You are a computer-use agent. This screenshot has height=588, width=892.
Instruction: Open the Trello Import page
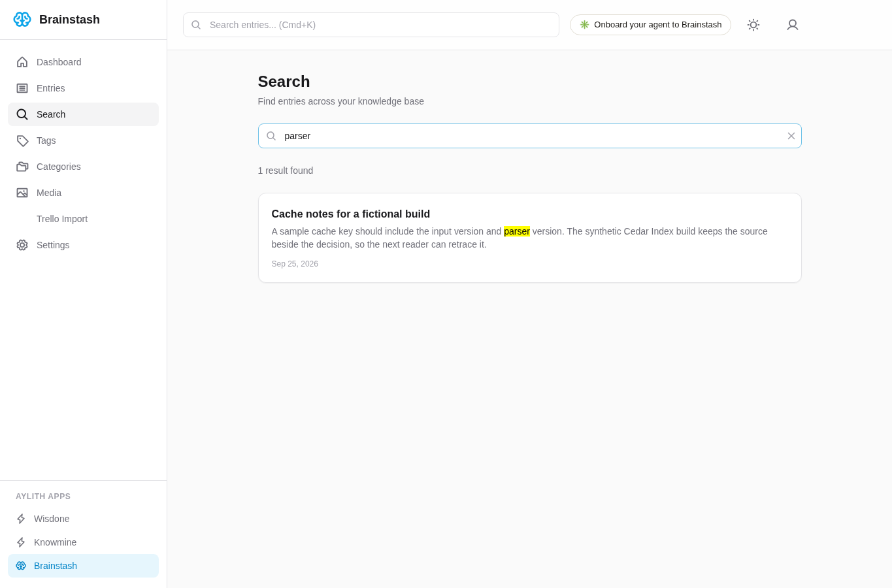click(83, 219)
